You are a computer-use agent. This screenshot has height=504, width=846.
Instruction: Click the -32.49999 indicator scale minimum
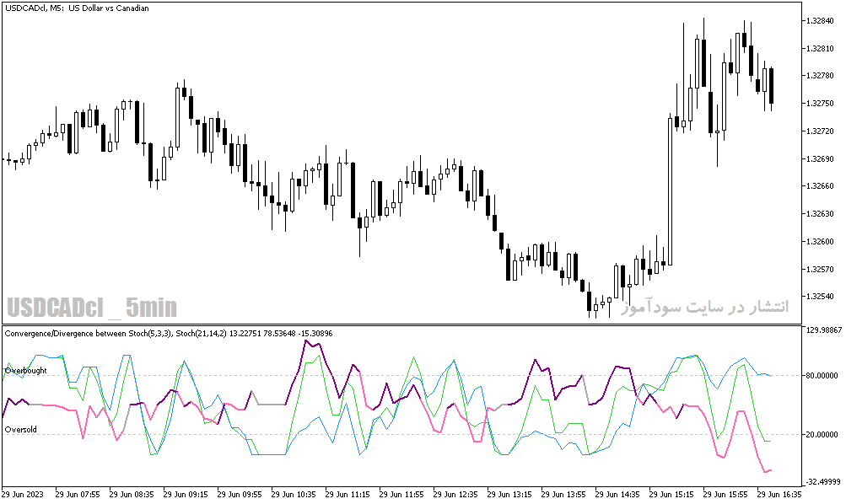(823, 481)
